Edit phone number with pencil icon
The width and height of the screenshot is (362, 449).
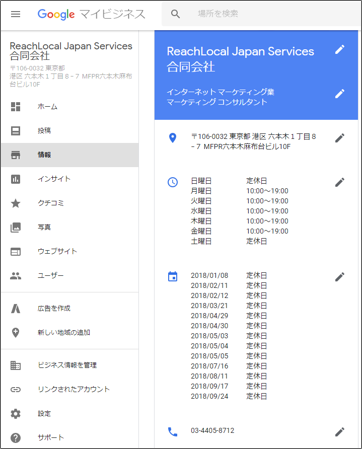(x=339, y=432)
